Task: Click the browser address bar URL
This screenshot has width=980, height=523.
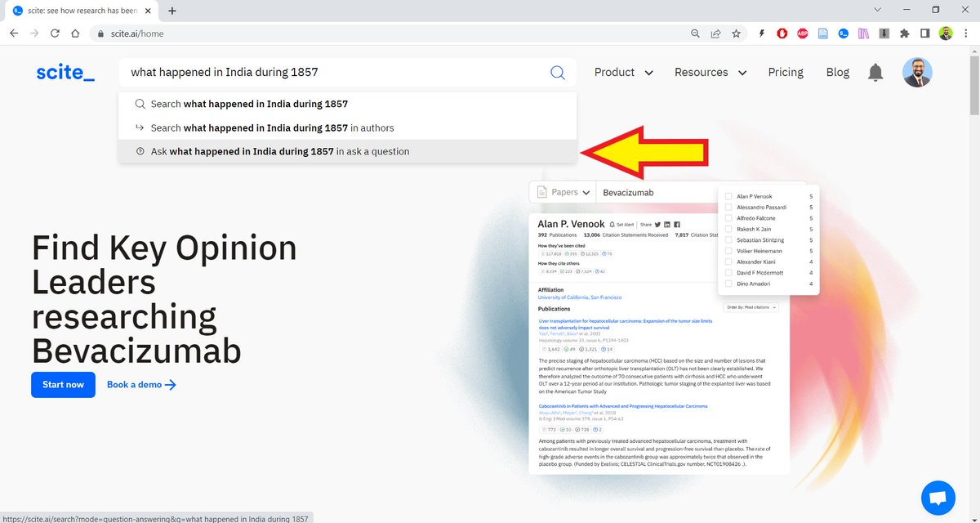Action: click(x=136, y=34)
